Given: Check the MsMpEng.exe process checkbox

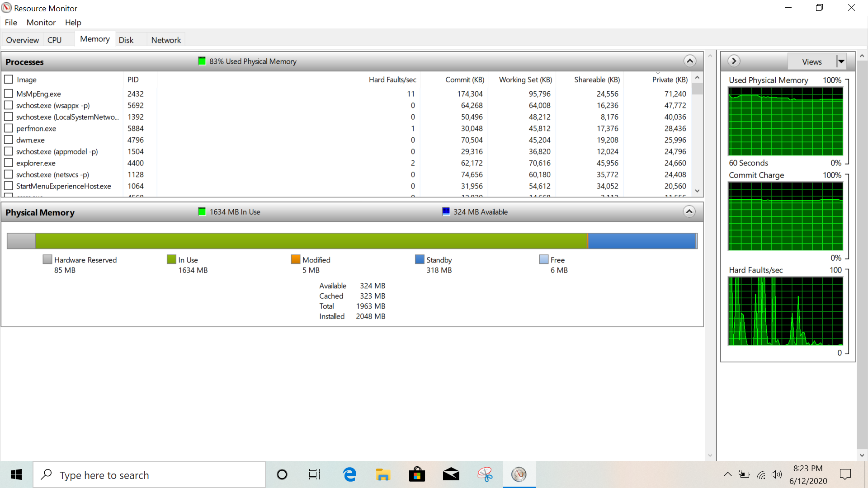Looking at the screenshot, I should tap(9, 94).
